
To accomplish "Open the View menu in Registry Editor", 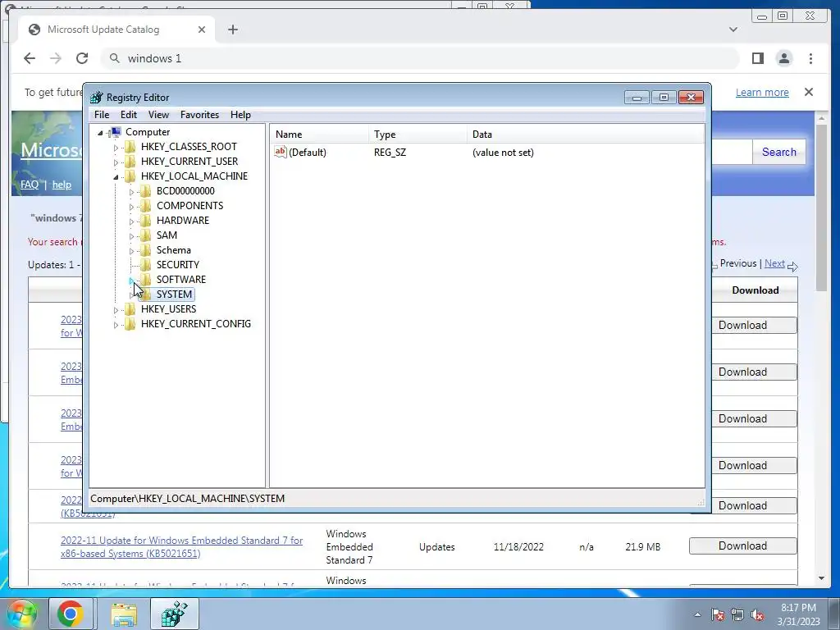I will coord(158,115).
